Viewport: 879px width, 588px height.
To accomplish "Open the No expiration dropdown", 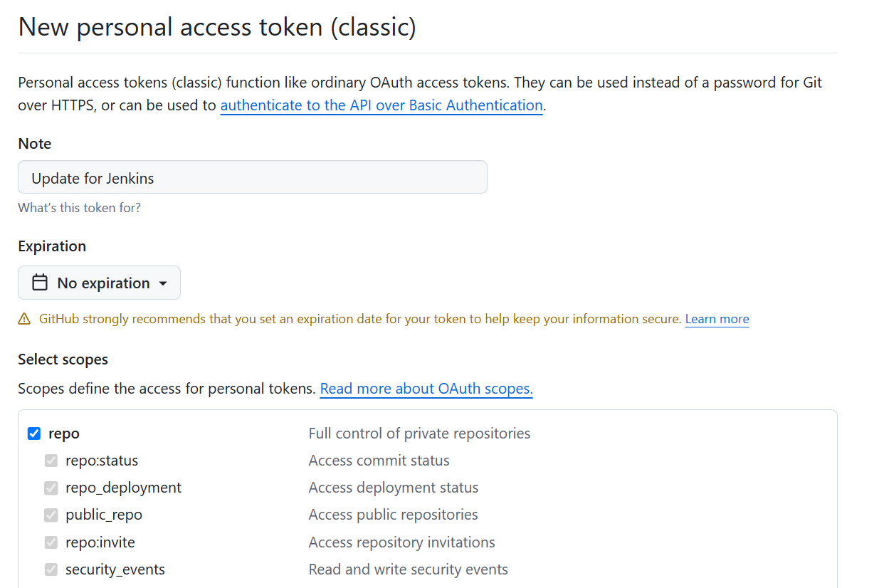I will pyautogui.click(x=99, y=283).
